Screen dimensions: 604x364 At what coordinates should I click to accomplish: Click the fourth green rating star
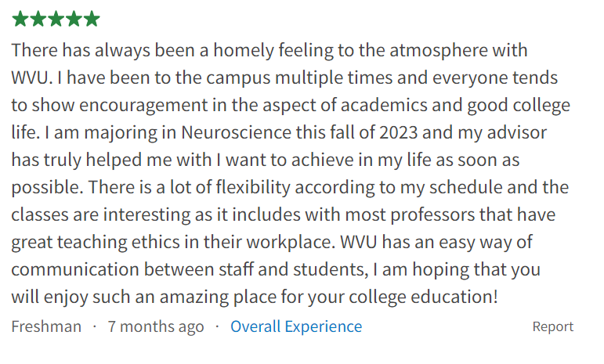pos(74,19)
